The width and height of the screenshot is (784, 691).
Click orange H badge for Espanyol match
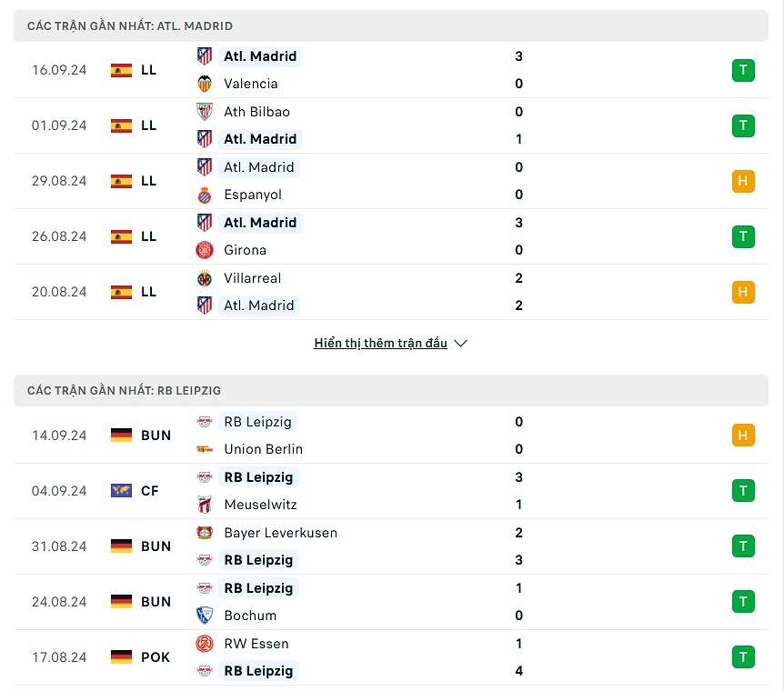[x=743, y=181]
